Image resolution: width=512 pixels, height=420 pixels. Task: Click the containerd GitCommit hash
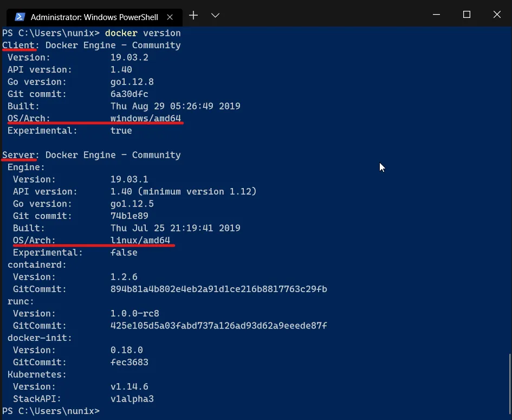218,289
